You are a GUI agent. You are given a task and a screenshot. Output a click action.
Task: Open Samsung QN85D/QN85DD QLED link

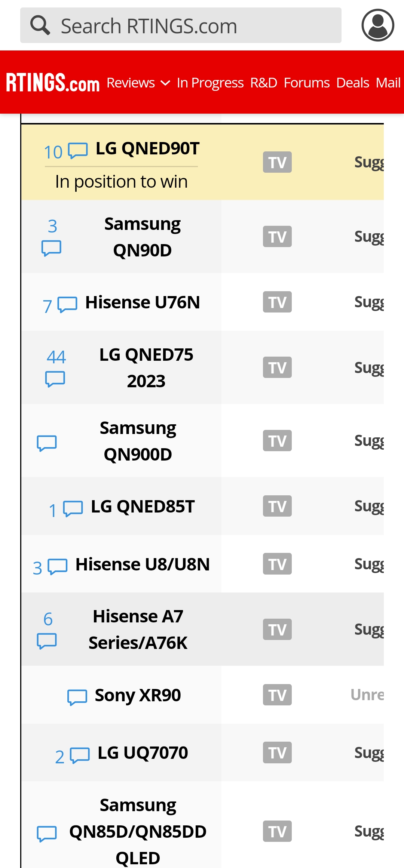point(138,831)
